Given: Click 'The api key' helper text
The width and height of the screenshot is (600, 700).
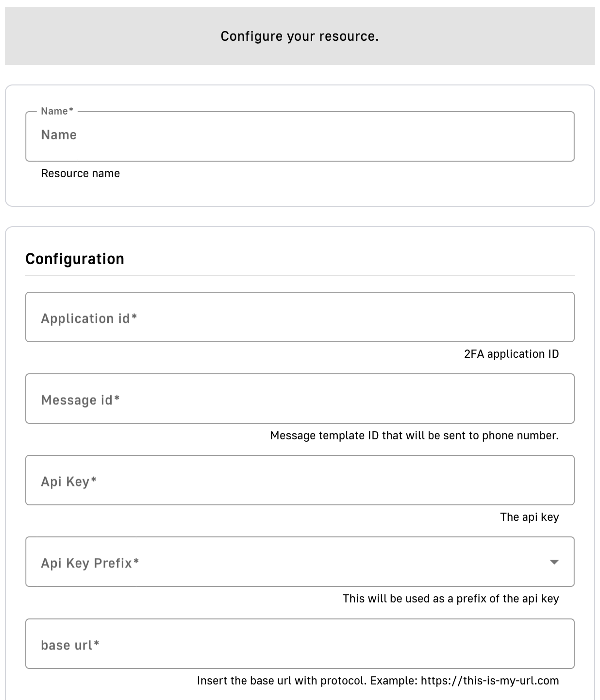Looking at the screenshot, I should point(529,517).
